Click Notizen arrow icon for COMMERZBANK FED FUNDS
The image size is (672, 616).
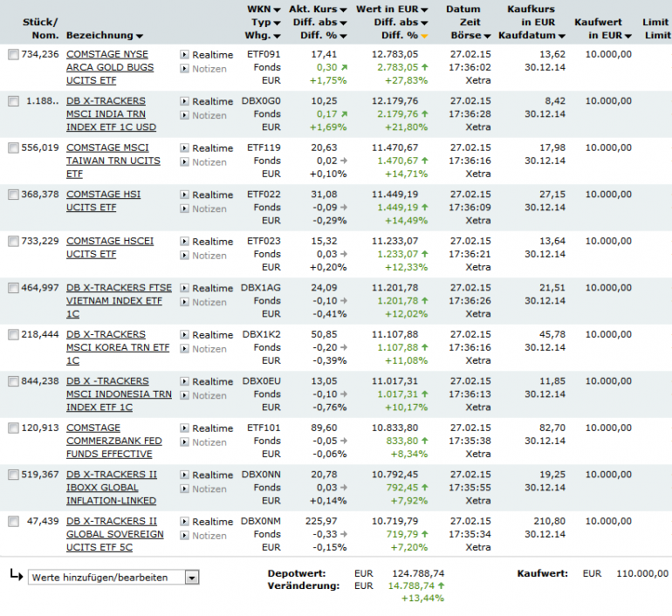tap(184, 442)
